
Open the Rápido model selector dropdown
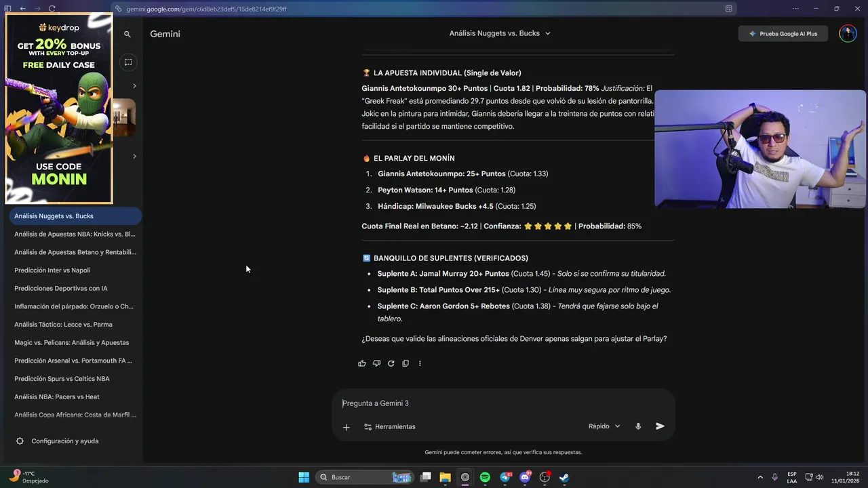604,426
